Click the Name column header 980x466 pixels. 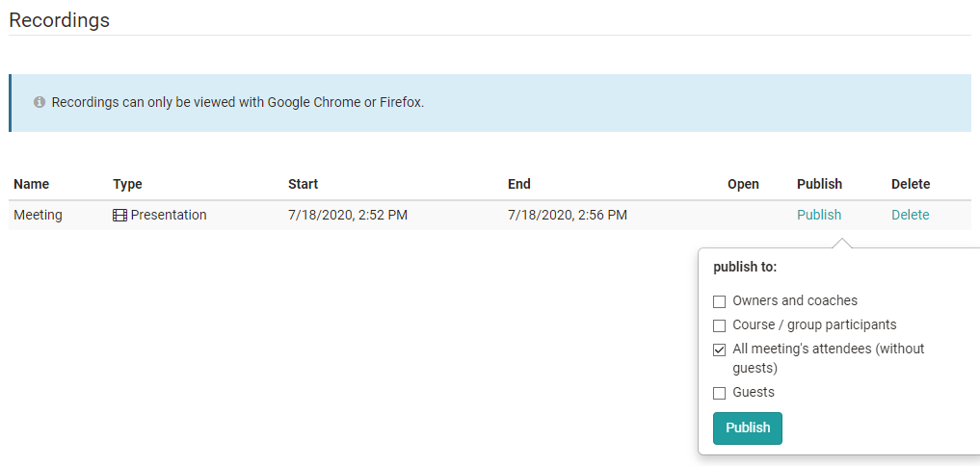point(31,184)
